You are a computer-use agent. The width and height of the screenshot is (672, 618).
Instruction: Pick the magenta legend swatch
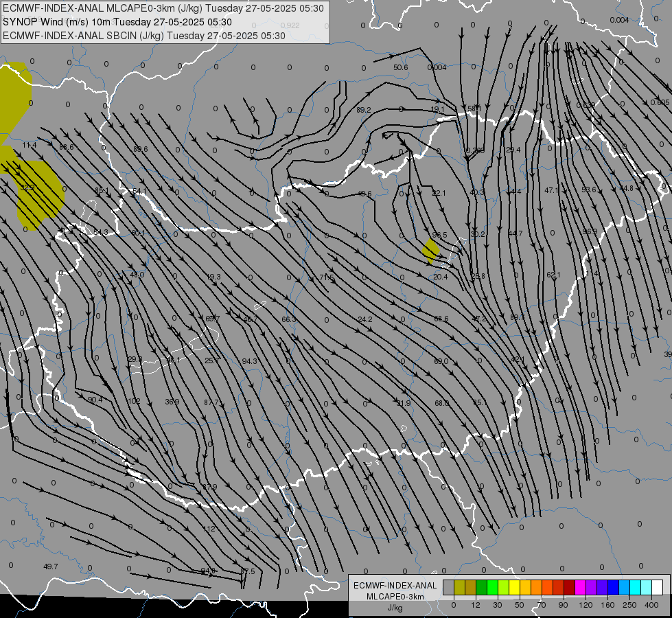[x=580, y=587]
